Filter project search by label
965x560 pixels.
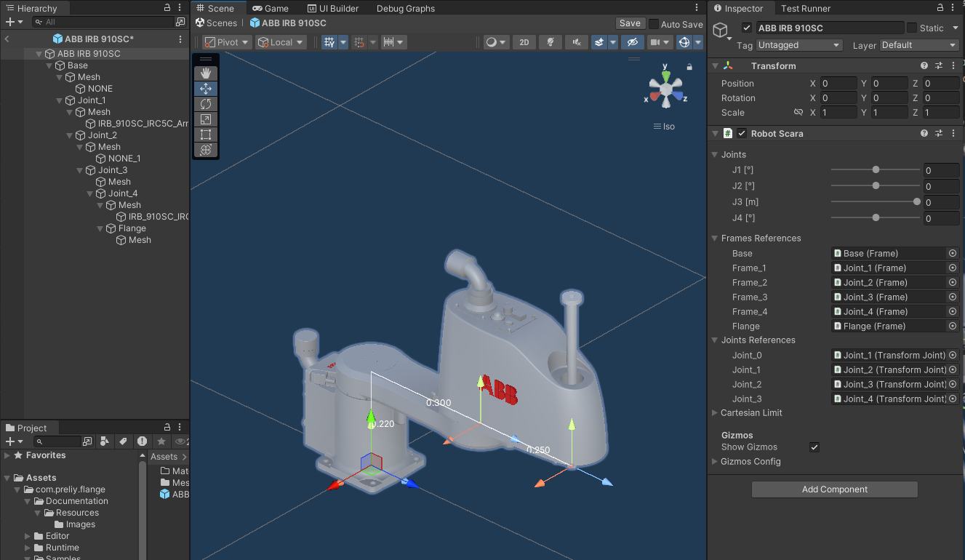[x=123, y=441]
